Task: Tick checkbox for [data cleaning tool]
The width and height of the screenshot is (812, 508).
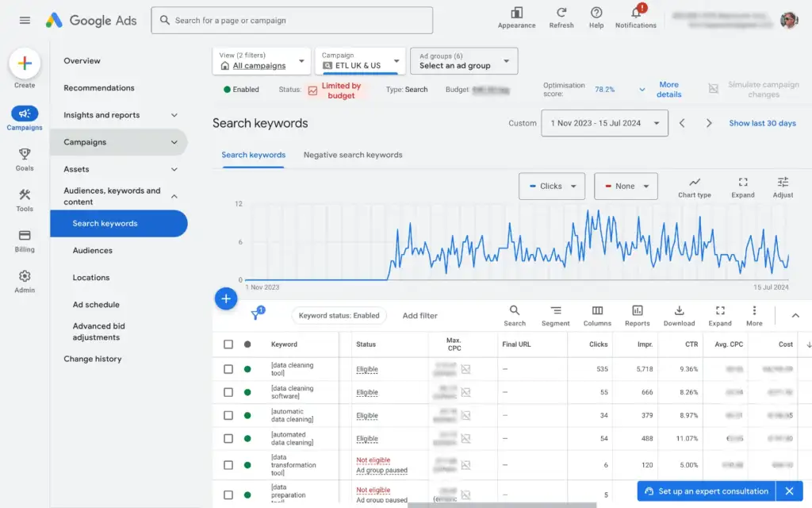Action: point(228,369)
